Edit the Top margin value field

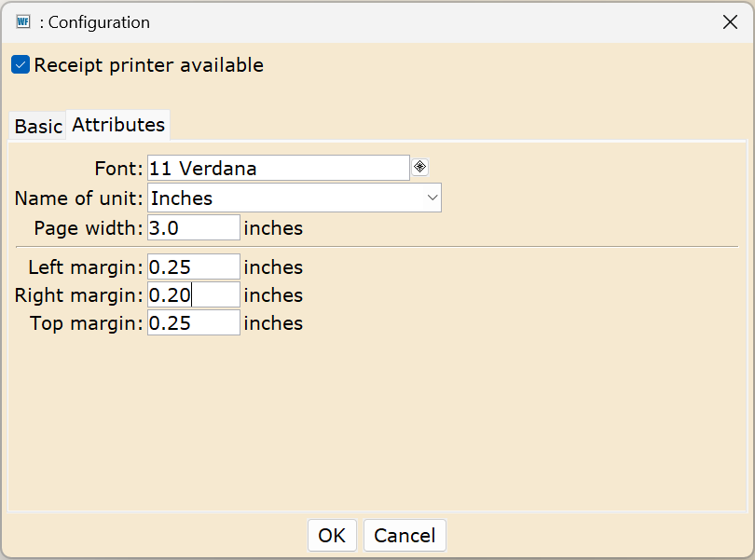click(193, 323)
